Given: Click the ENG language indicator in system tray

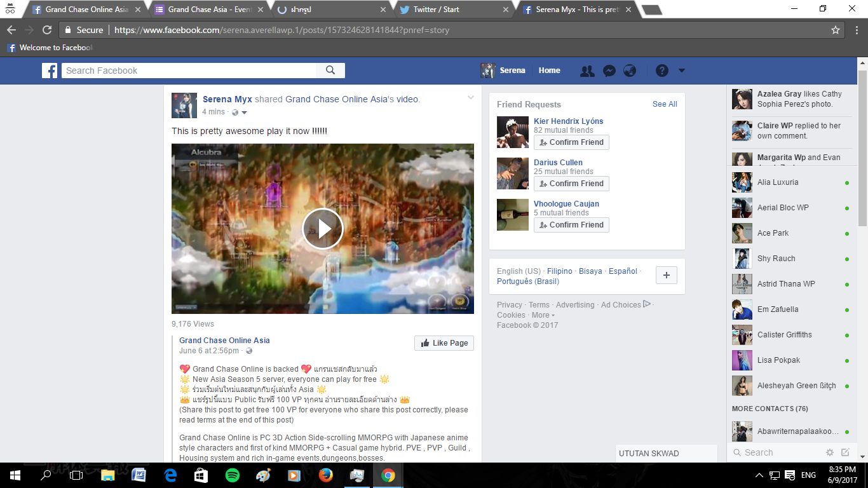Looking at the screenshot, I should tap(808, 475).
